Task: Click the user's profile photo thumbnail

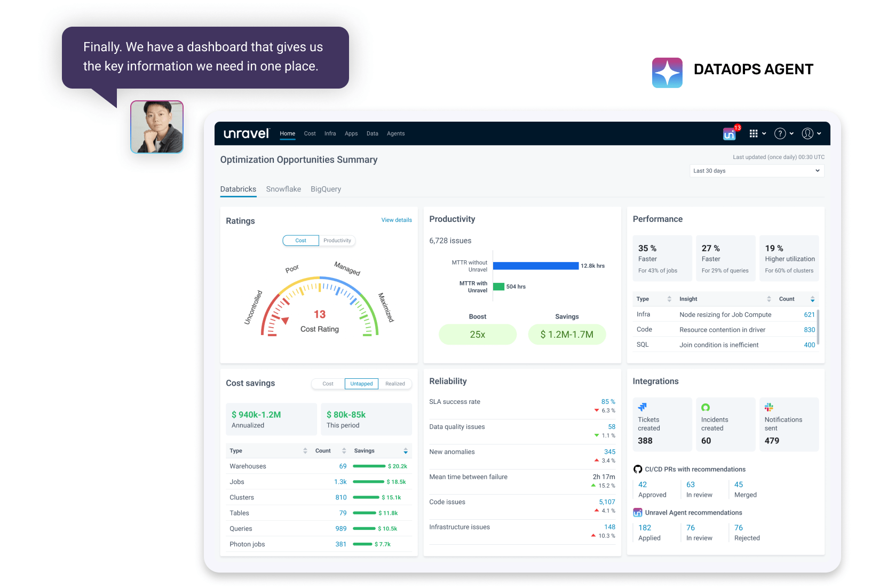Action: click(x=156, y=127)
